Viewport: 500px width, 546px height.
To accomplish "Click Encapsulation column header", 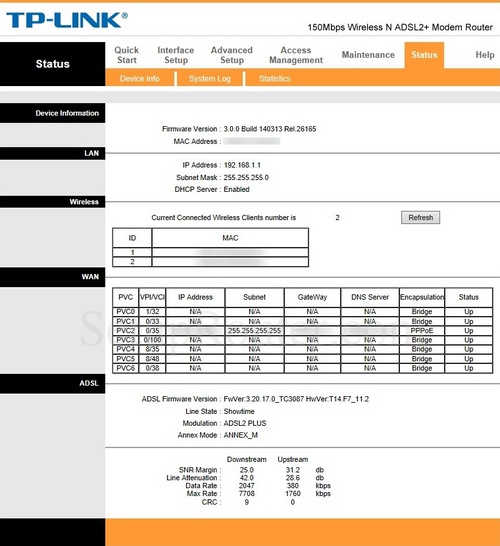I will click(x=422, y=297).
